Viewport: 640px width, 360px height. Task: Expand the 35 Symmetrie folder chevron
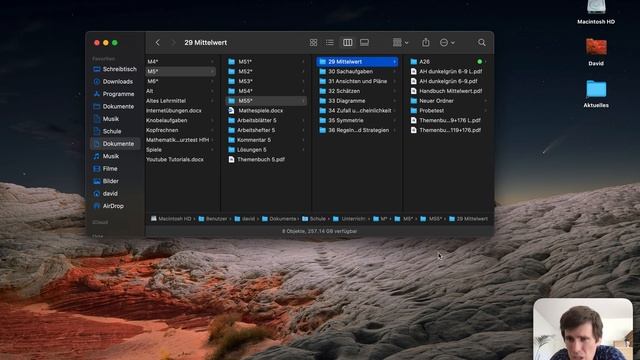(x=394, y=120)
